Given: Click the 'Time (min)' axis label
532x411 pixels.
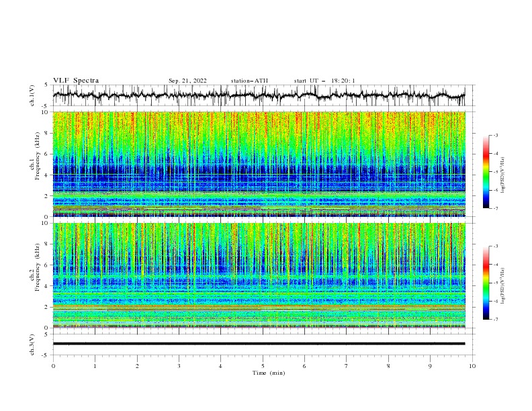Looking at the screenshot, I should coord(269,373).
